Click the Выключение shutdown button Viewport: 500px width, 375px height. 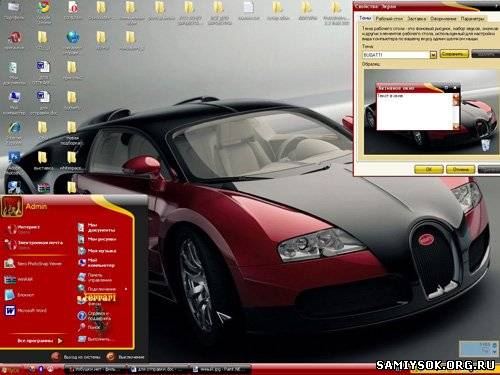click(x=125, y=357)
